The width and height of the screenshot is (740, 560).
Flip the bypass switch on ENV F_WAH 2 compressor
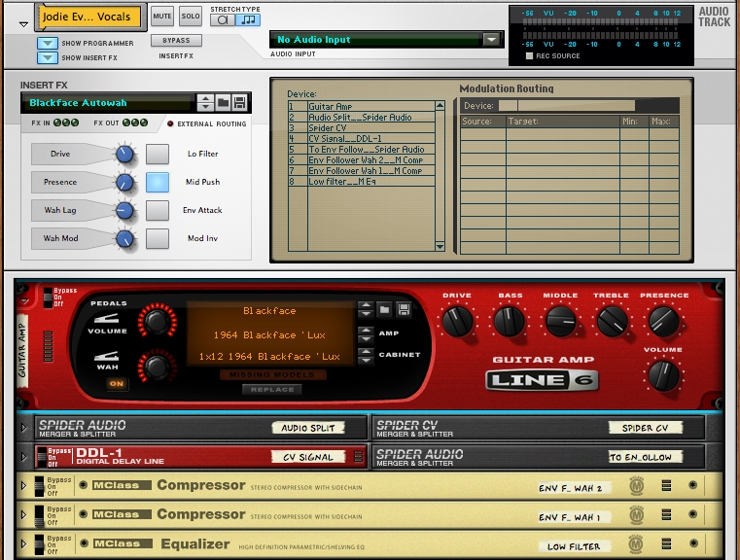[x=39, y=486]
